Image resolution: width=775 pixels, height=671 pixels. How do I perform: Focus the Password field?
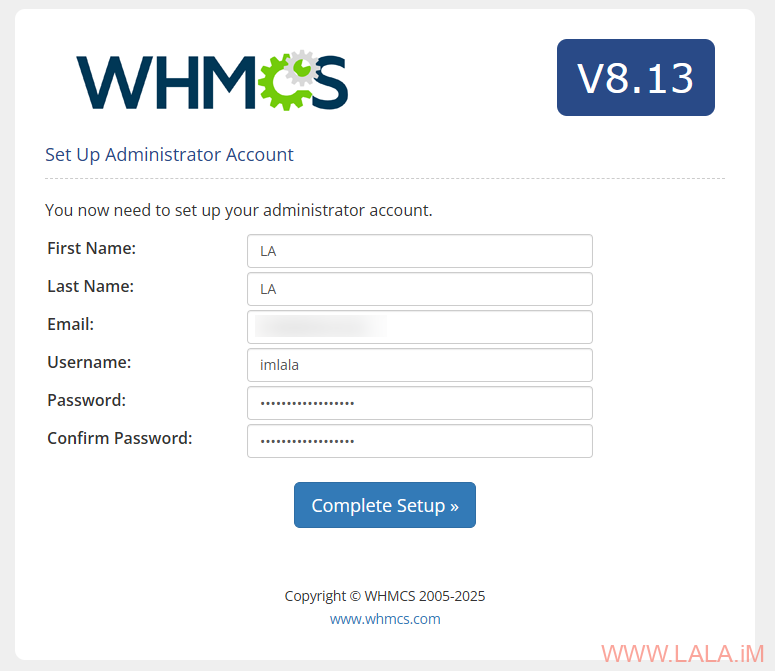[420, 403]
